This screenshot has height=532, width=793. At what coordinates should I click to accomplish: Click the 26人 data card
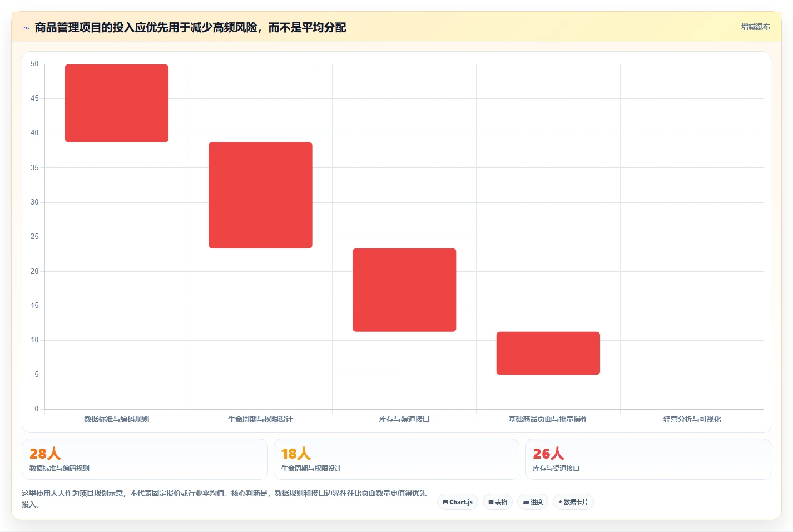tap(648, 459)
